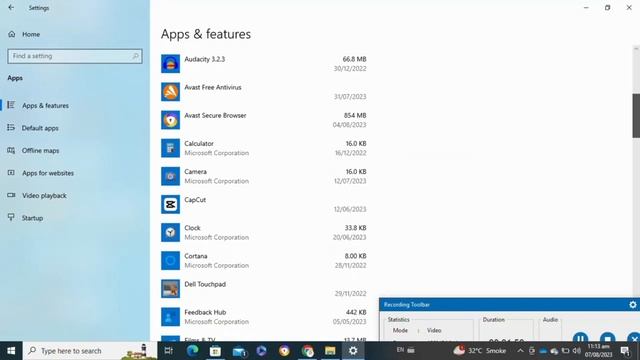Open Task View from taskbar
The width and height of the screenshot is (640, 360).
click(169, 351)
